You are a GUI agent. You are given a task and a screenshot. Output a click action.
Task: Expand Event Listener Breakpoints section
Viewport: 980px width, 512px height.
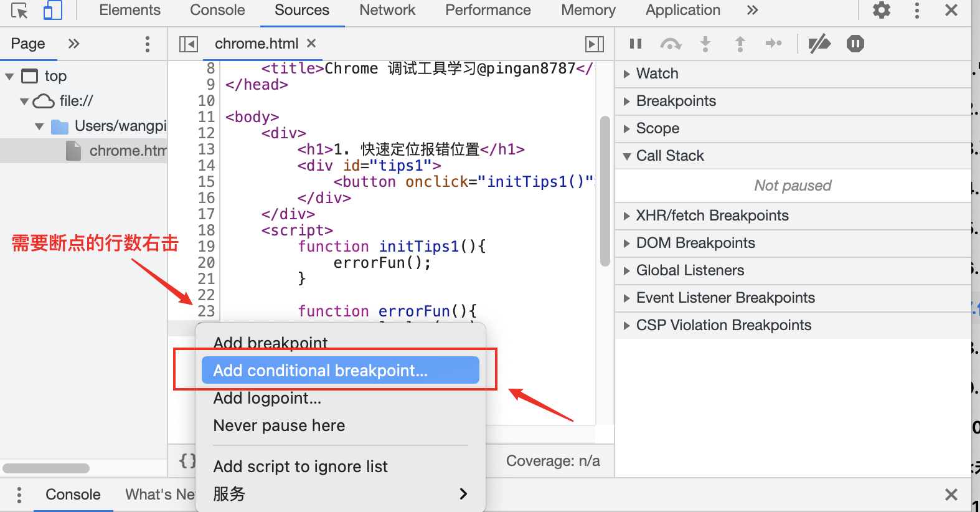coord(793,298)
